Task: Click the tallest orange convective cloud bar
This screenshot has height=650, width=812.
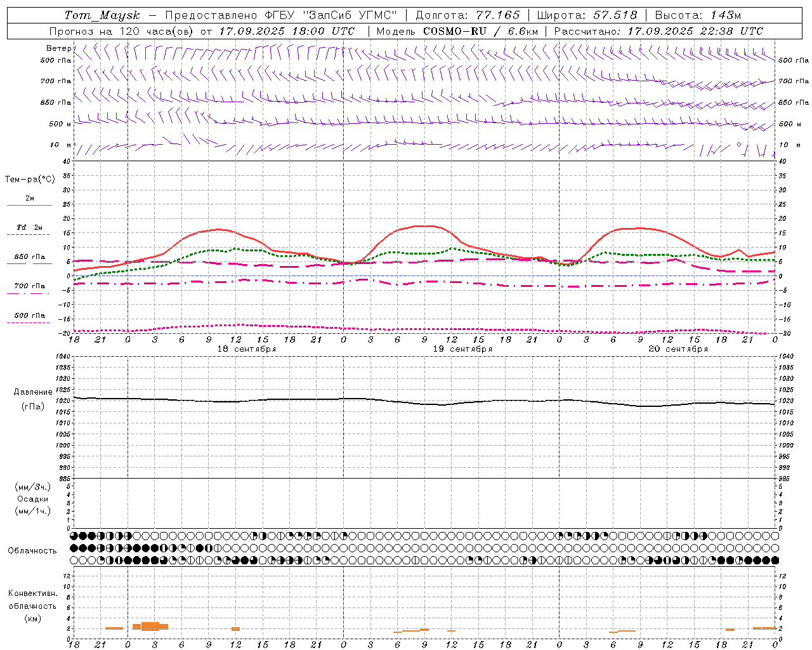Action: pos(150,626)
